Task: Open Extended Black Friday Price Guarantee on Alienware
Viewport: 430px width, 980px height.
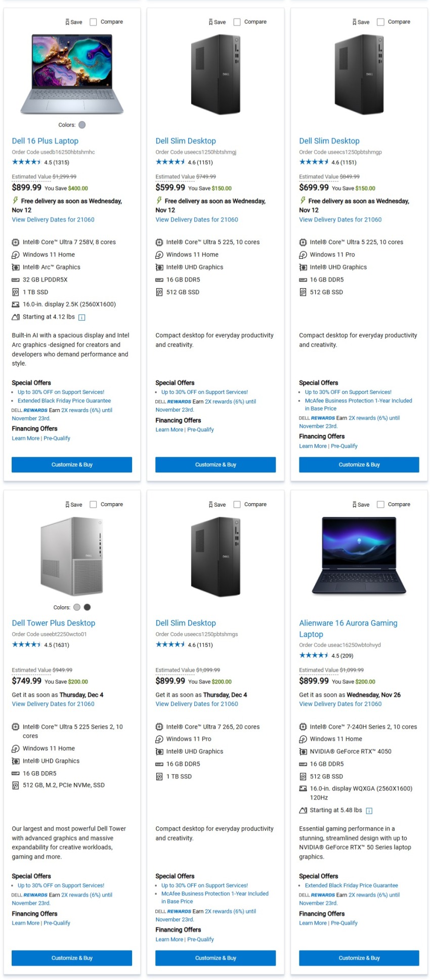Action: pos(351,885)
